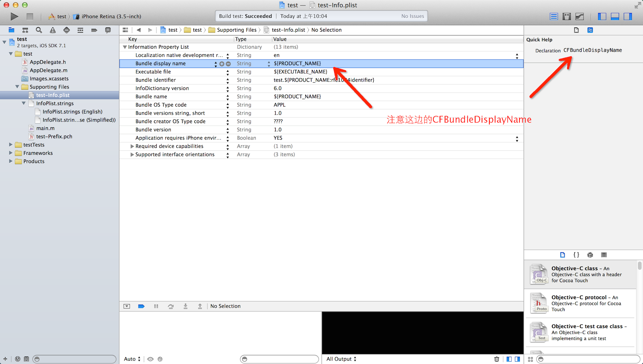The width and height of the screenshot is (643, 364).
Task: Expand Required device capabilities array
Action: [x=132, y=146]
